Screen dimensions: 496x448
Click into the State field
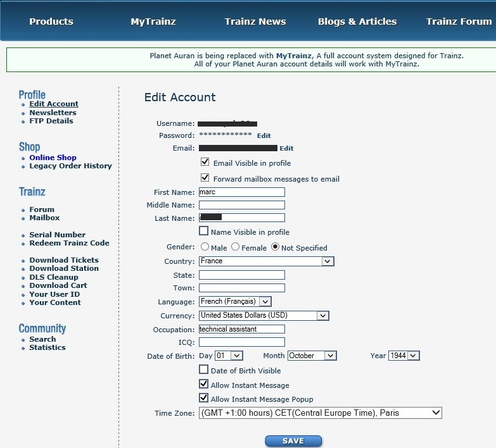[x=242, y=275]
